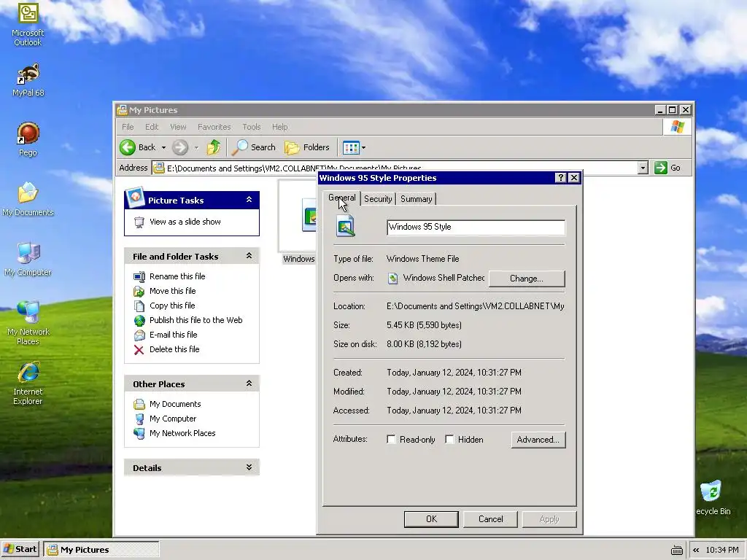Toggle Folders pane in toolbar
Image resolution: width=747 pixels, height=560 pixels.
click(307, 147)
